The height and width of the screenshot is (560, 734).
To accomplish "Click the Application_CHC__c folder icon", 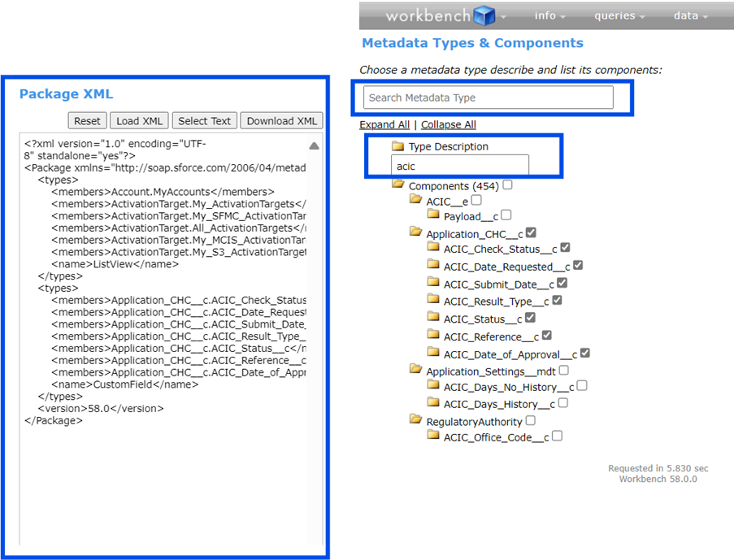I will click(x=415, y=232).
